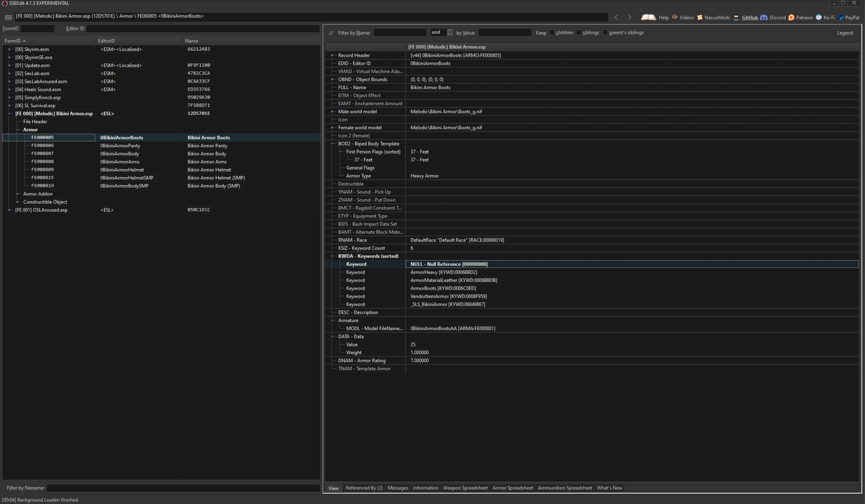Viewport: 865px width, 504px height.
Task: Open the Messages tab
Action: pos(398,488)
